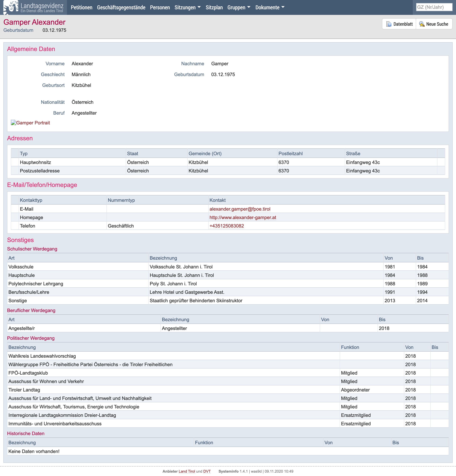Click the Kitzbühel birthplace value
456x476 pixels.
click(81, 85)
